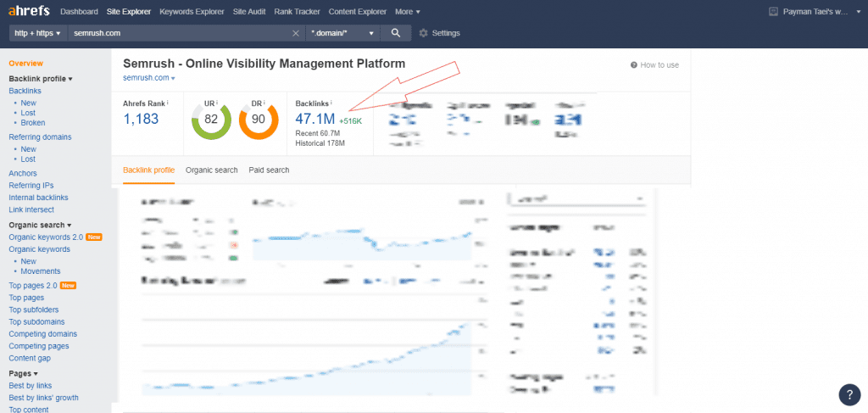Open Keywords Explorer

point(192,12)
